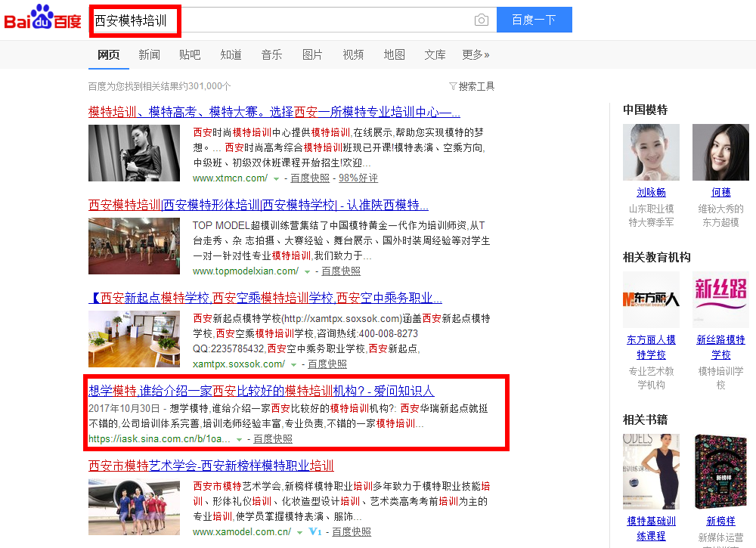This screenshot has width=756, height=548.
Task: Click the 模特基础训练课程 book cover
Action: click(x=651, y=472)
